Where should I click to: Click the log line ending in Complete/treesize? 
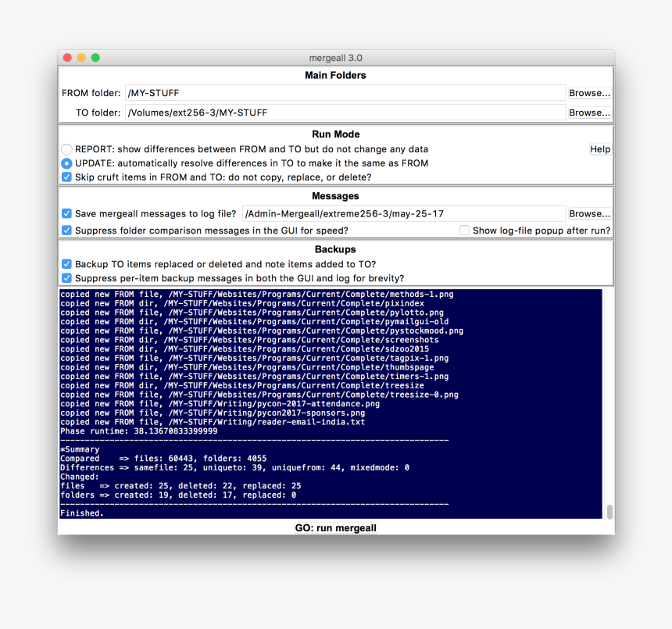click(242, 386)
